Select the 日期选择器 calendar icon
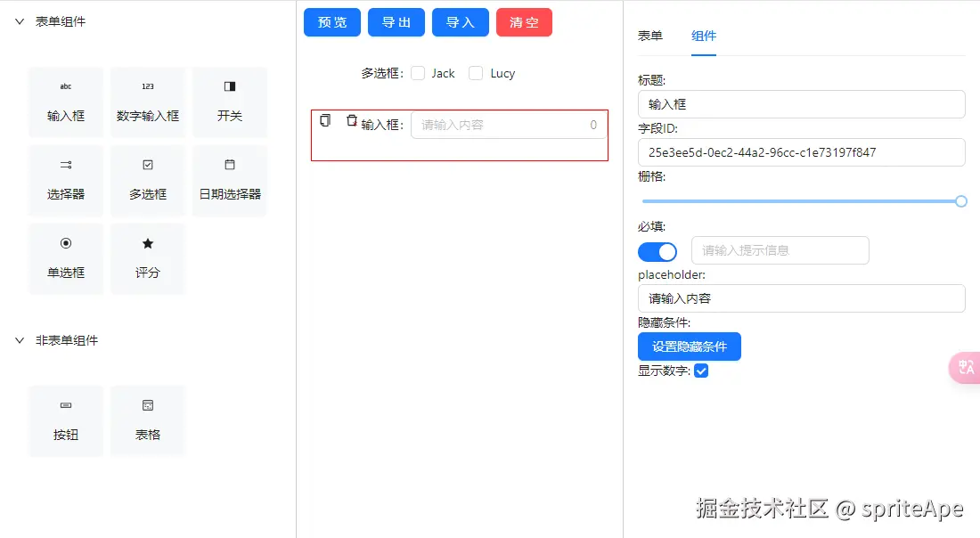The width and height of the screenshot is (980, 538). [230, 165]
